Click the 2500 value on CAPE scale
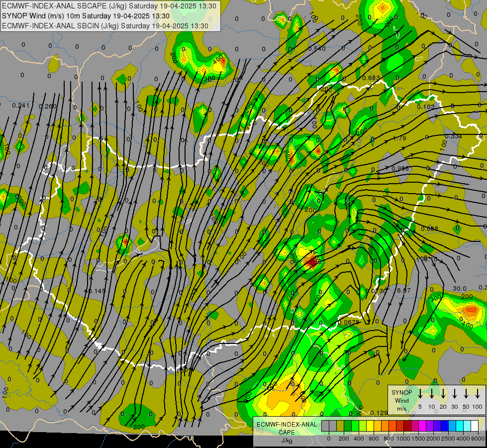The height and width of the screenshot is (448, 487). [x=448, y=439]
